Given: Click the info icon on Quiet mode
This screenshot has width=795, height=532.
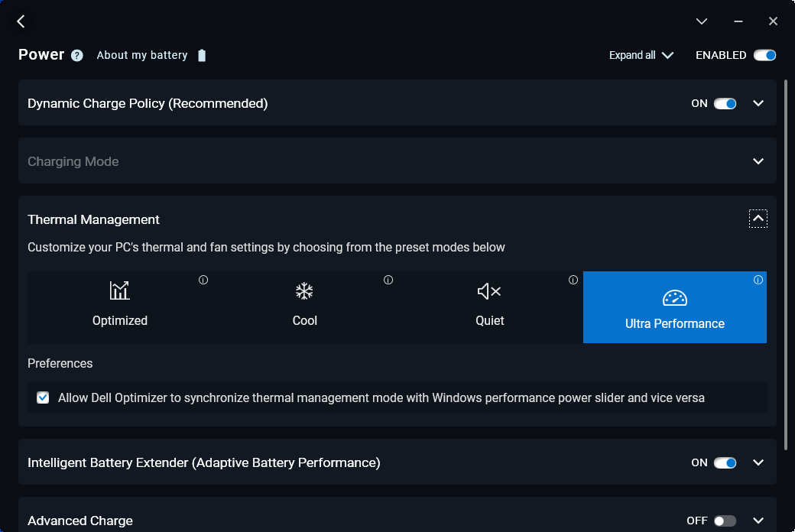Looking at the screenshot, I should pos(573,280).
